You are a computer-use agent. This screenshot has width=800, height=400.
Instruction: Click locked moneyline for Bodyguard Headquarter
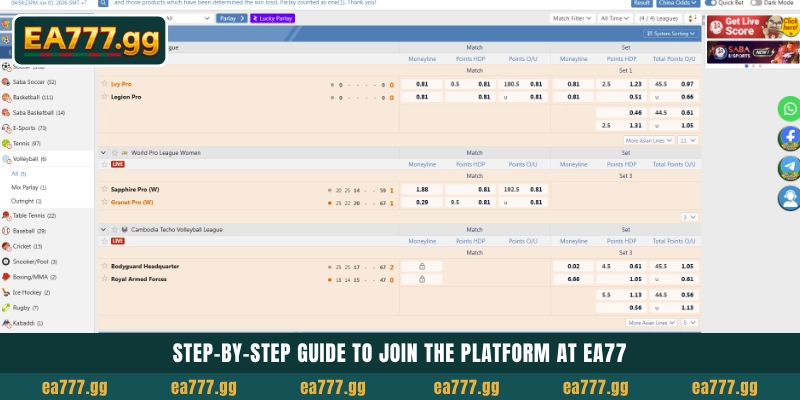click(422, 266)
